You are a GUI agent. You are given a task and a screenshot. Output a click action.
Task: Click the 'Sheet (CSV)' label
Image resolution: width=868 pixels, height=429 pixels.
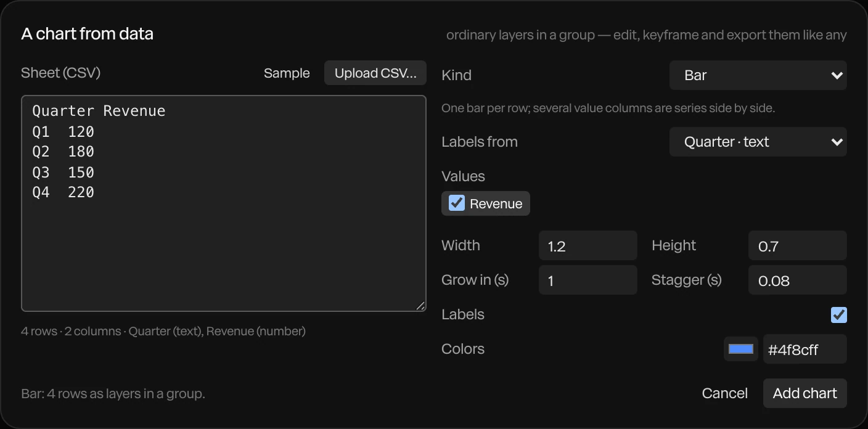pyautogui.click(x=60, y=73)
